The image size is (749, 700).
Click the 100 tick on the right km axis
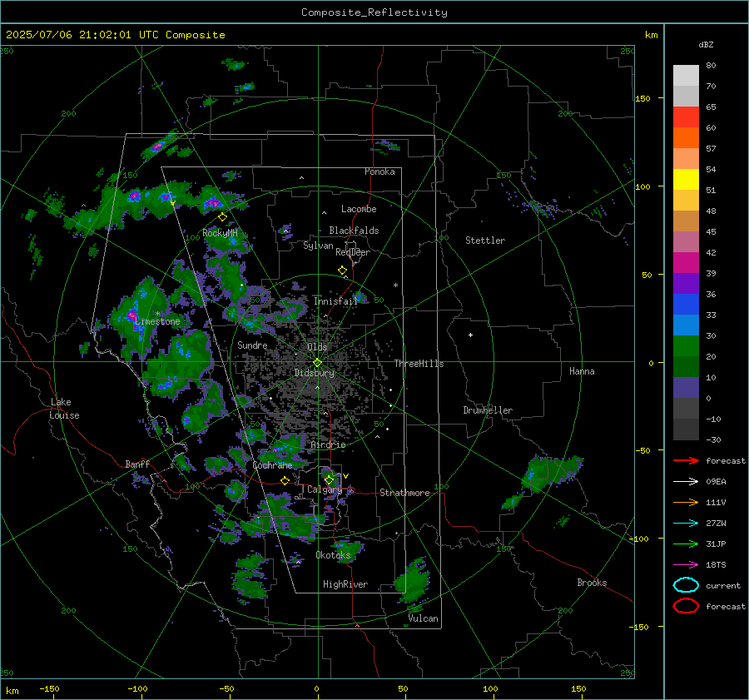(642, 186)
